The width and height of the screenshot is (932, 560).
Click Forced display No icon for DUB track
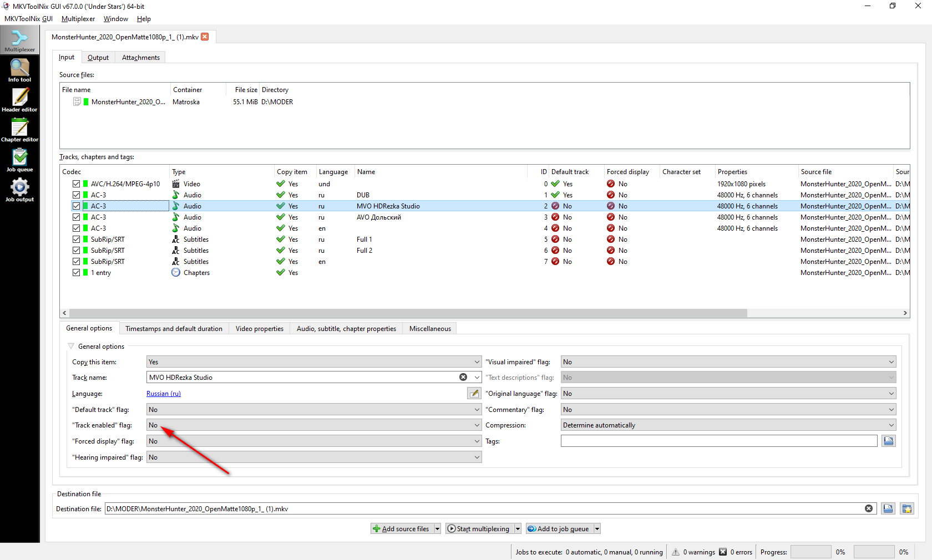[x=611, y=195]
